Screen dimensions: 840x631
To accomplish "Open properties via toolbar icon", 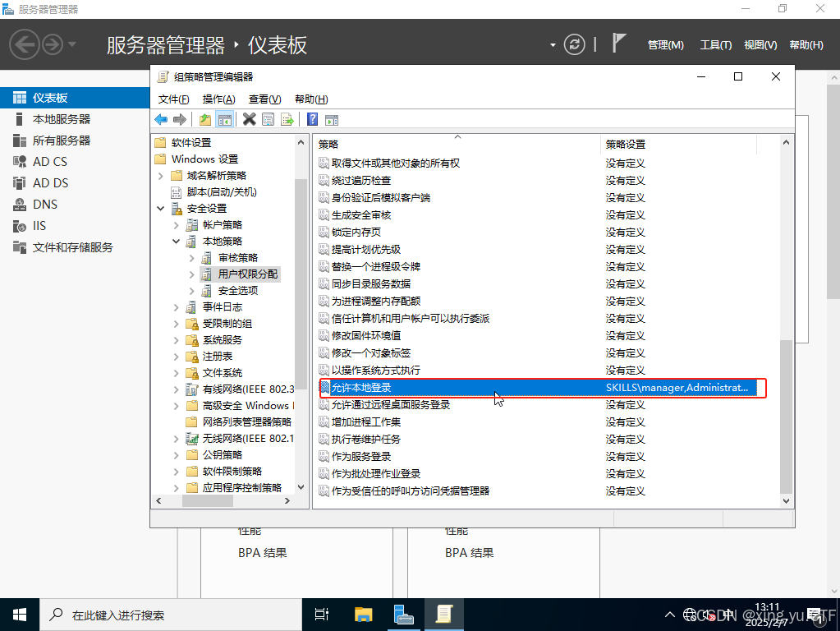I will pyautogui.click(x=269, y=120).
